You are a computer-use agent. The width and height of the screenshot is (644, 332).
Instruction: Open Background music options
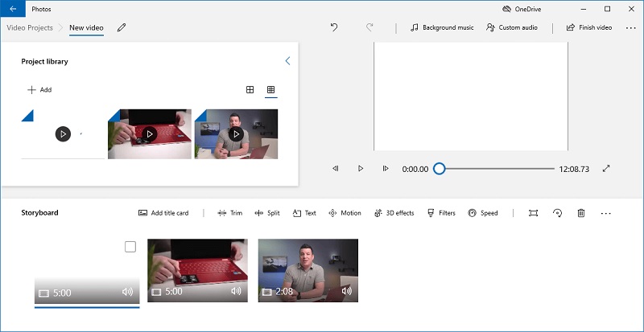(442, 27)
